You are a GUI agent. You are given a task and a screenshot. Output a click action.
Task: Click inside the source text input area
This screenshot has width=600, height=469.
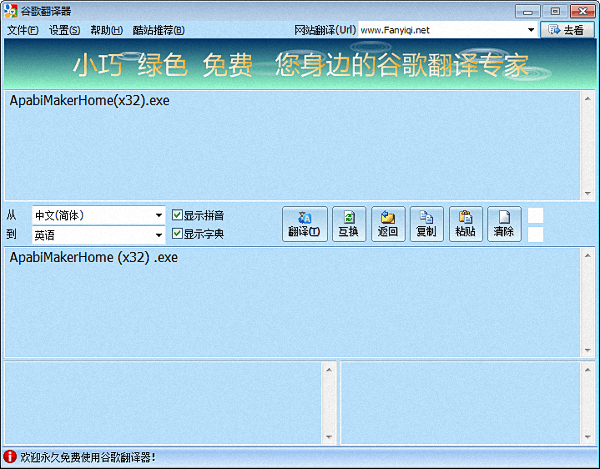pyautogui.click(x=290, y=145)
